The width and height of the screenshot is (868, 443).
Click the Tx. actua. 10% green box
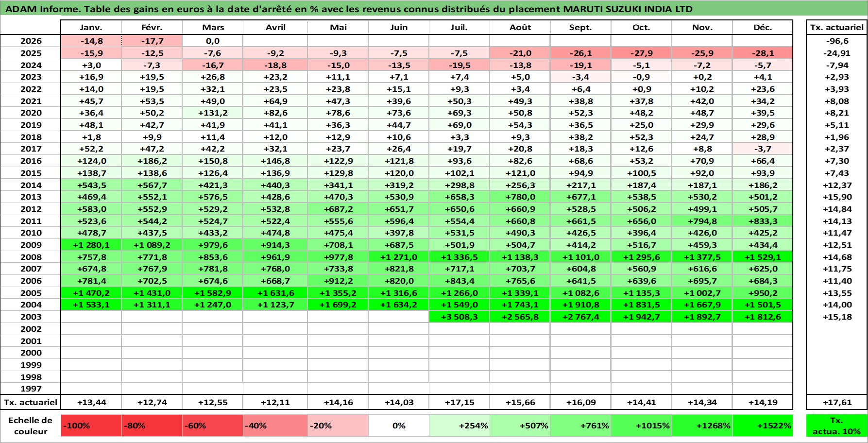click(837, 426)
